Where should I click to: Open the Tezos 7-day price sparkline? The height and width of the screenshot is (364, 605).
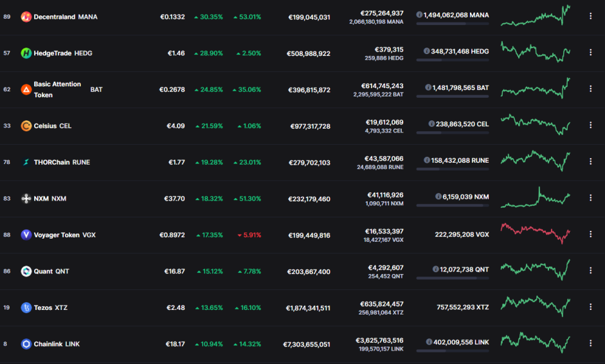(x=536, y=307)
